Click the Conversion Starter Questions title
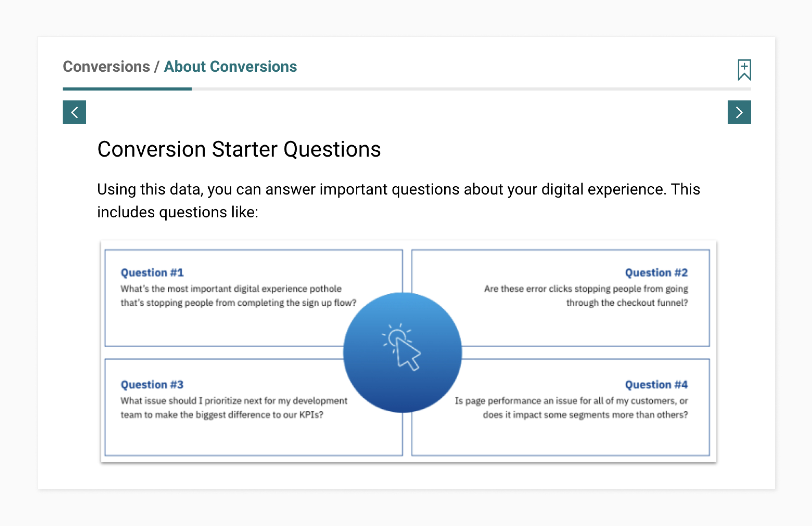 coord(239,149)
